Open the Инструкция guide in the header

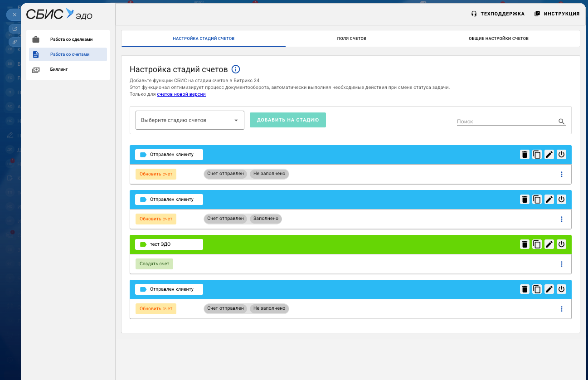point(557,14)
